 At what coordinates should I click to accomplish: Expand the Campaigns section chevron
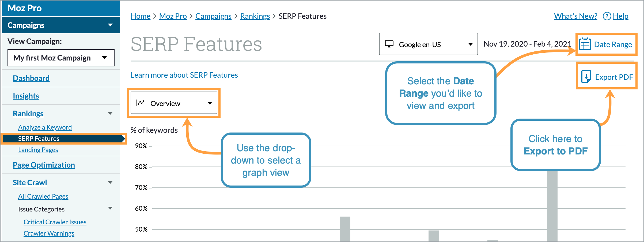[x=110, y=25]
